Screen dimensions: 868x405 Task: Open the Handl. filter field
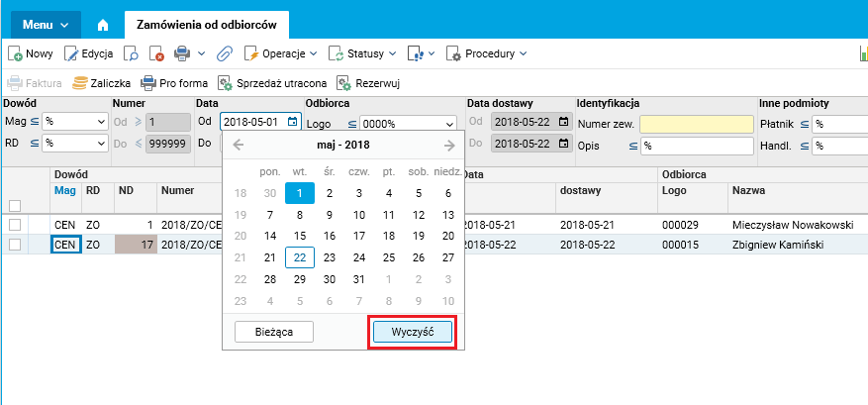tap(839, 147)
